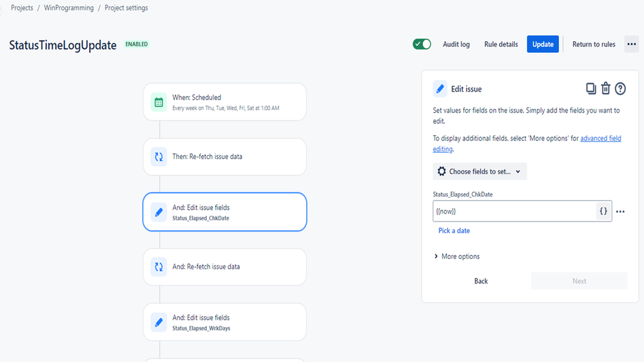Click the Scheduled trigger calendar icon
This screenshot has width=644, height=362.
[159, 102]
